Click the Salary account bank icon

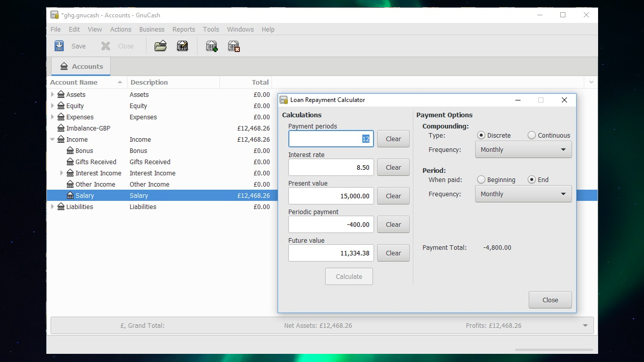(70, 195)
